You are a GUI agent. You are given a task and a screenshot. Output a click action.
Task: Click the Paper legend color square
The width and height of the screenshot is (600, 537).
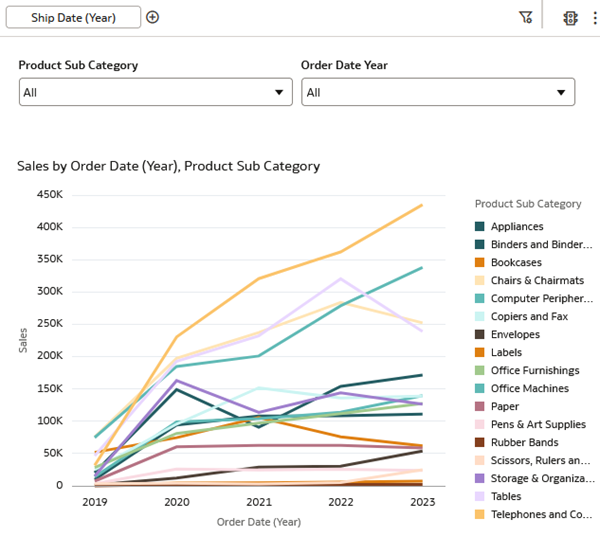480,407
